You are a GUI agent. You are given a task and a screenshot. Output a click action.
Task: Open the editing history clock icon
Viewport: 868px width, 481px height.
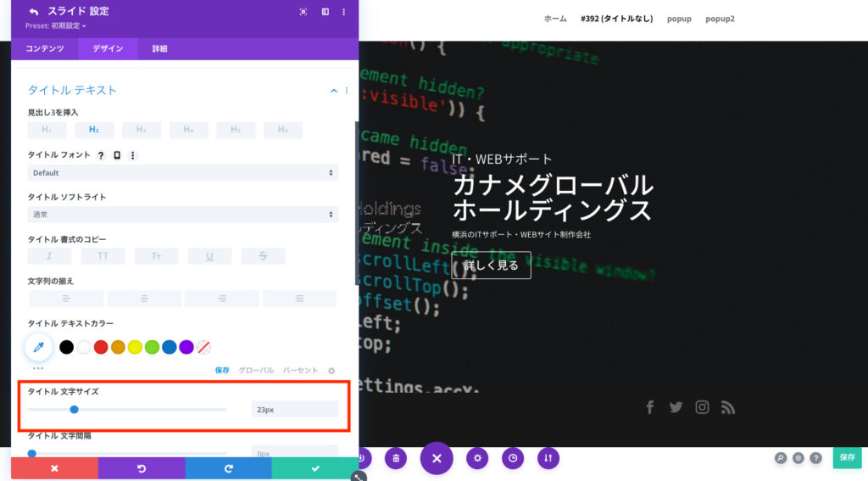(x=513, y=458)
